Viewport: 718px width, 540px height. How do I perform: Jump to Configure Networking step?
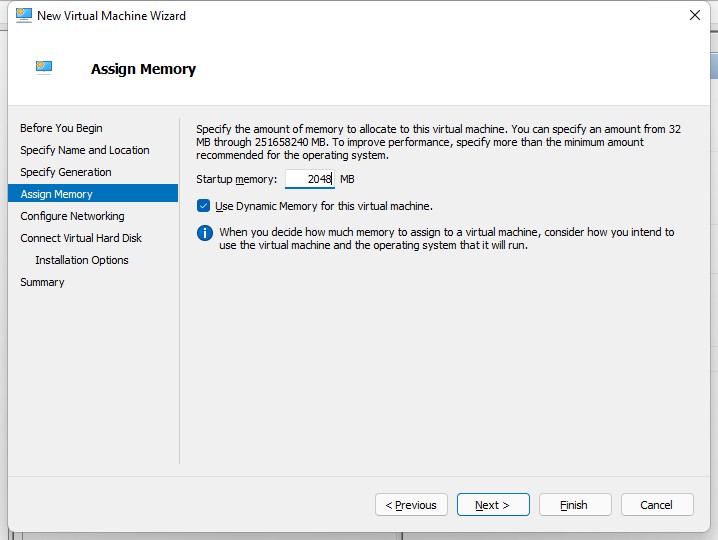coord(72,216)
